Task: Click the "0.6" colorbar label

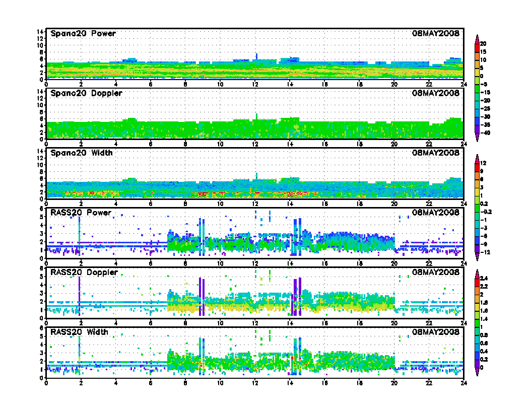Action: tap(484, 343)
